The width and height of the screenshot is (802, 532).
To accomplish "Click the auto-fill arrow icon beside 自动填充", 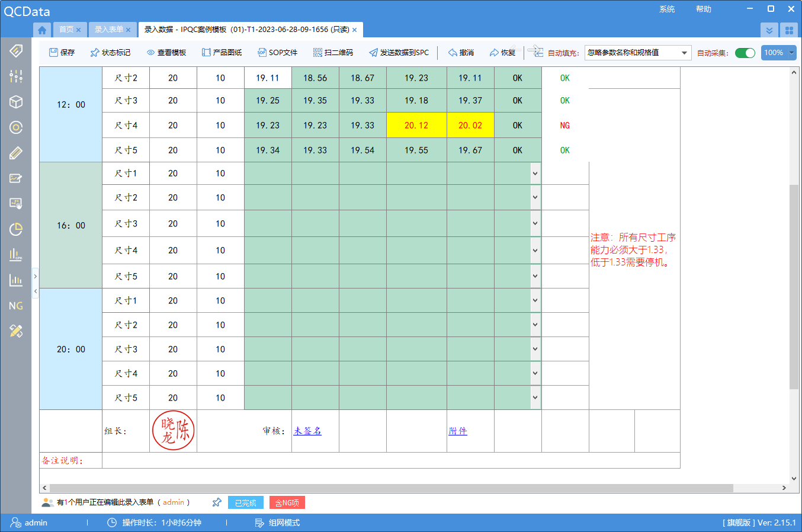I will pos(535,52).
